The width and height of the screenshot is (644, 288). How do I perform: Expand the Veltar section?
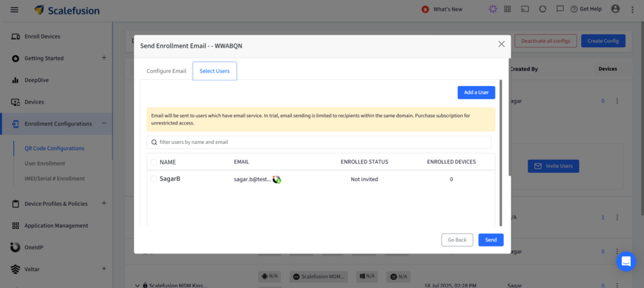[x=104, y=269]
